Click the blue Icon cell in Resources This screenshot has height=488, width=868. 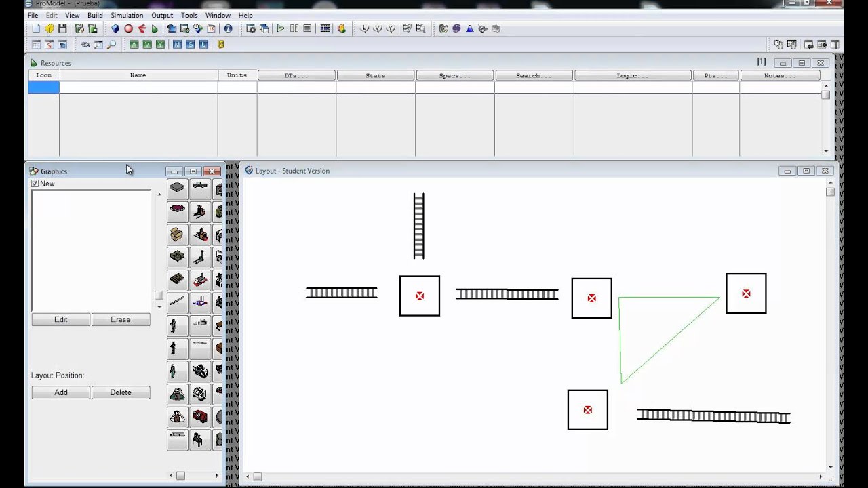[43, 87]
